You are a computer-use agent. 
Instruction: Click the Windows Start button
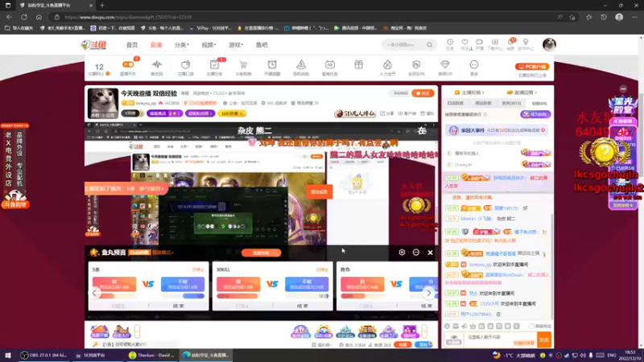click(x=7, y=355)
